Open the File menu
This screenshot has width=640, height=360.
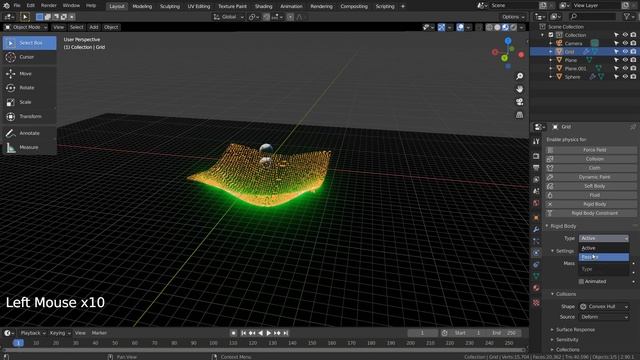17,6
